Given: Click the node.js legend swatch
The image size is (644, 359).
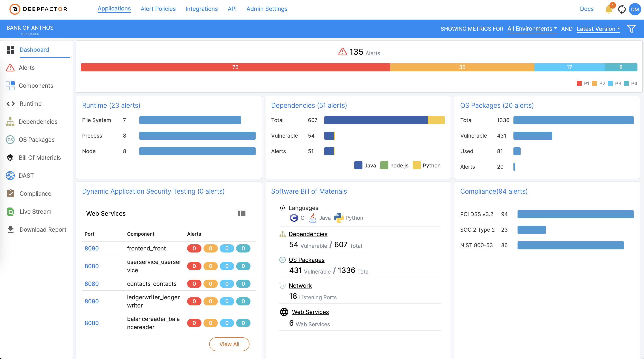Looking at the screenshot, I should [x=384, y=165].
